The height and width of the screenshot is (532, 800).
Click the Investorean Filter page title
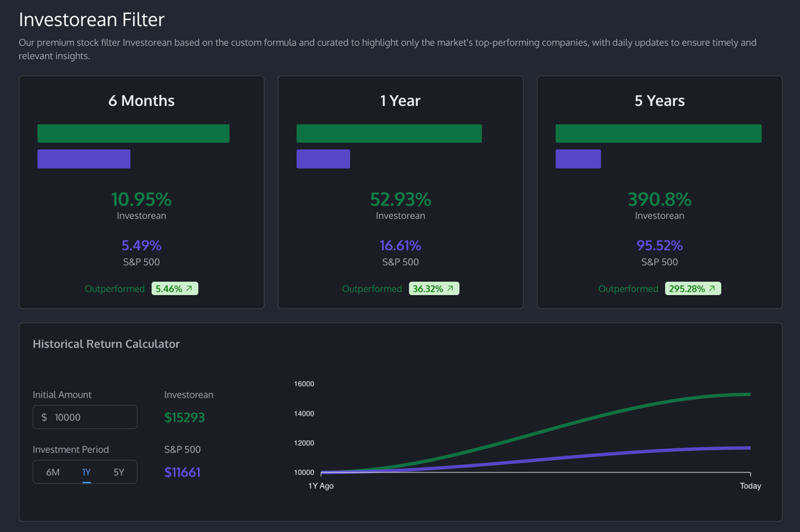(x=92, y=19)
